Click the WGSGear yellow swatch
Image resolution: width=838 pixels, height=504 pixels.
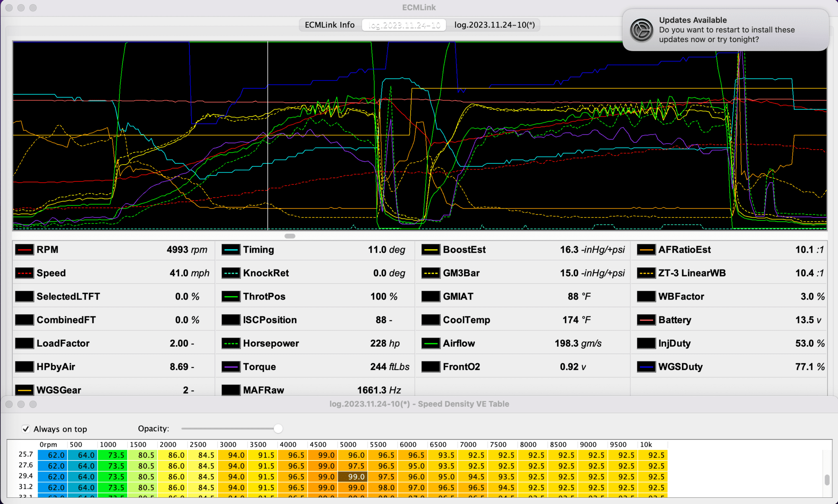pyautogui.click(x=24, y=390)
